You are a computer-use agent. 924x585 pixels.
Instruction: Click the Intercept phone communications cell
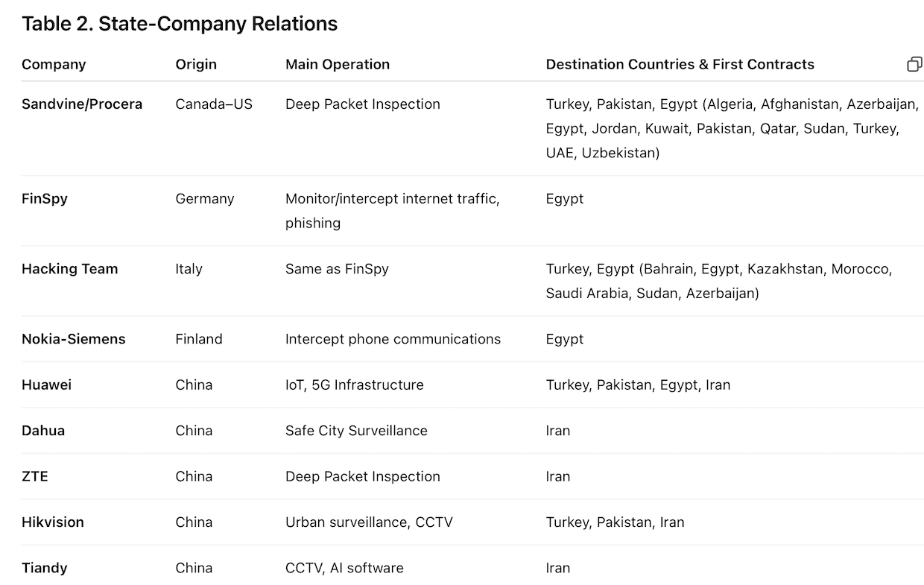(393, 339)
